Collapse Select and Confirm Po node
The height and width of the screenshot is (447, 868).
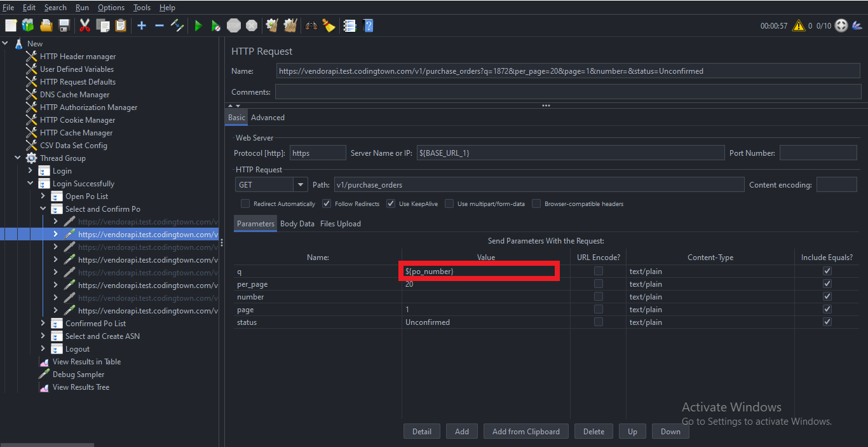pos(43,209)
